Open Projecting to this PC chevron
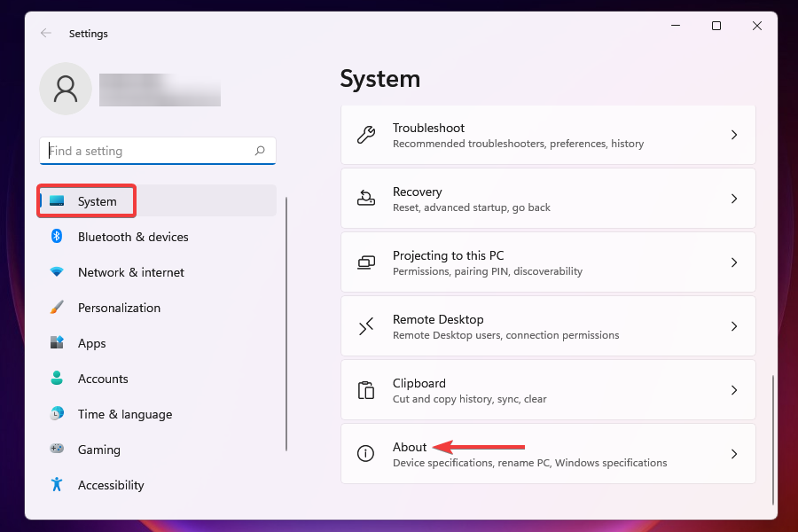The width and height of the screenshot is (798, 532). [x=733, y=262]
